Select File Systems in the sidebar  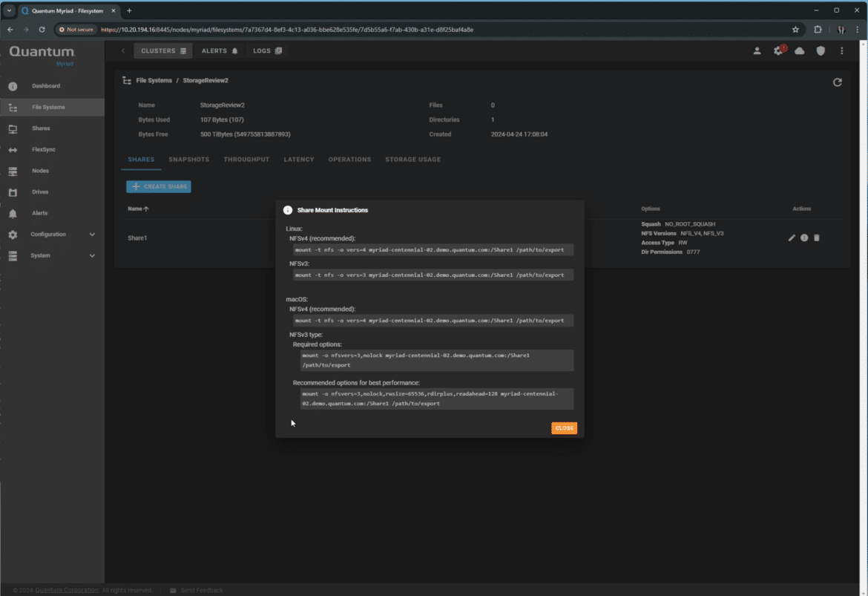click(x=52, y=107)
